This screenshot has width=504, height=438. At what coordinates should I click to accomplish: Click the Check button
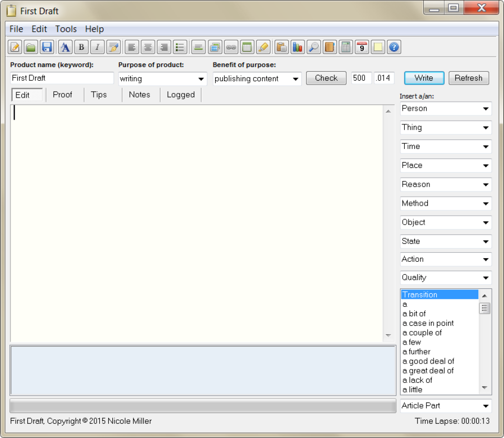[x=326, y=78]
